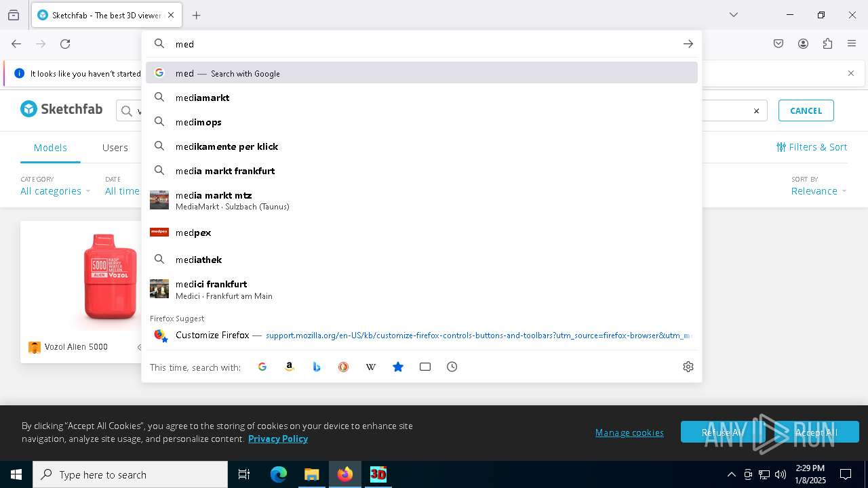Image resolution: width=868 pixels, height=488 pixels.
Task: Save page to Pocket icon
Action: tap(778, 44)
